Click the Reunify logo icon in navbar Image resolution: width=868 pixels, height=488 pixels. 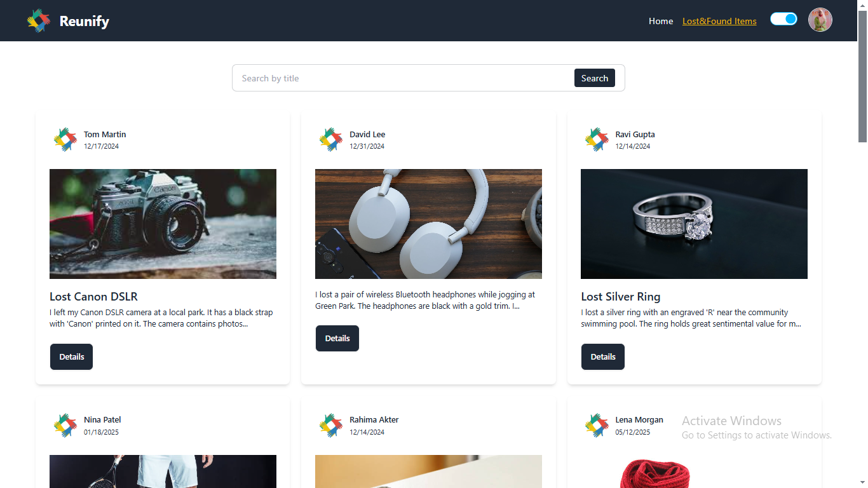(x=39, y=21)
